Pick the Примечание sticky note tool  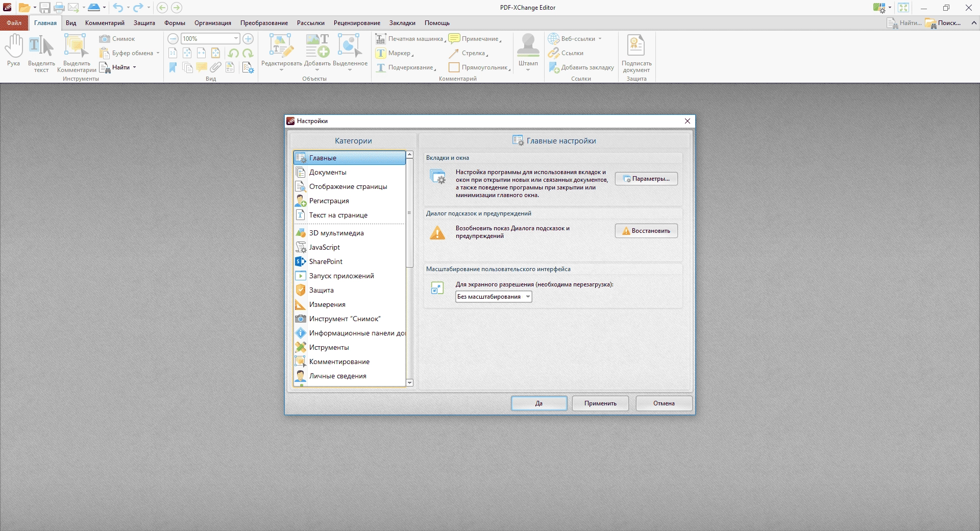(474, 39)
